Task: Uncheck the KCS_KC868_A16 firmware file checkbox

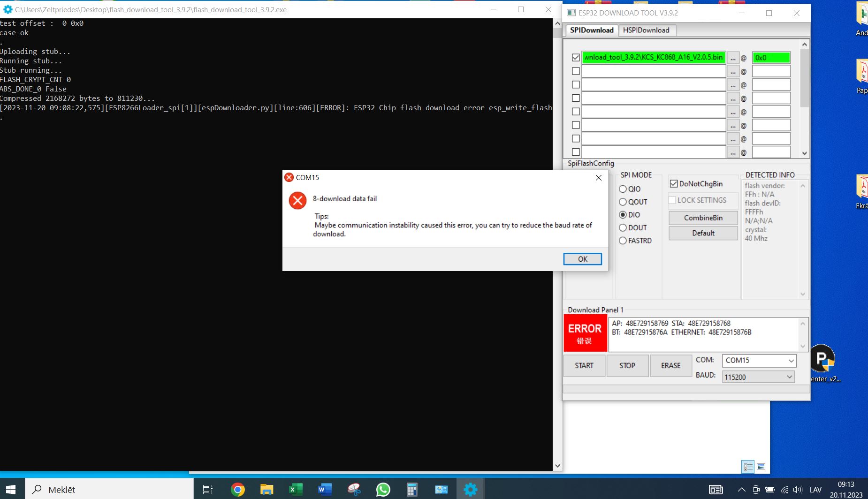Action: (576, 58)
